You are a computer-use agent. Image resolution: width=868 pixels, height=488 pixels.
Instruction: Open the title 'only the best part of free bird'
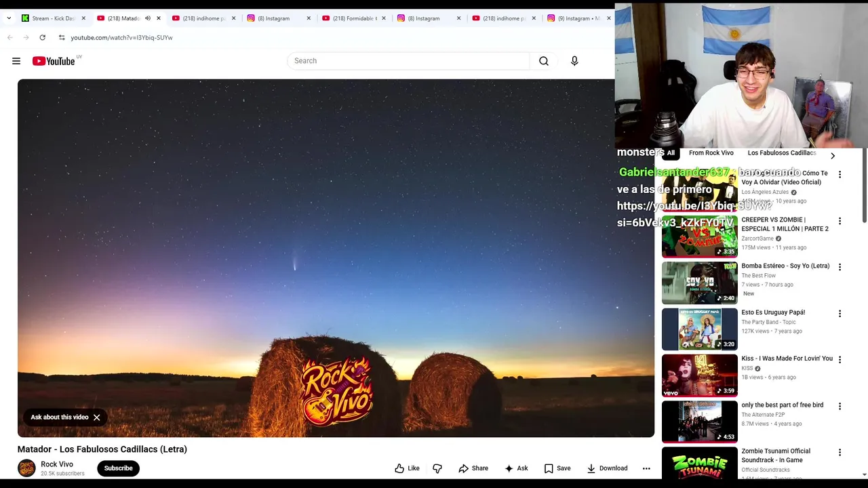782,405
